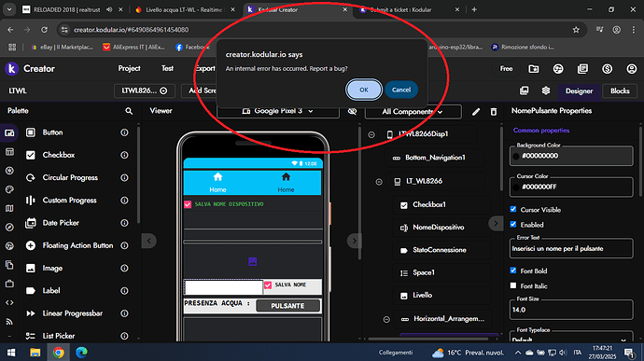Expand properties panel arrow button

pos(496,224)
